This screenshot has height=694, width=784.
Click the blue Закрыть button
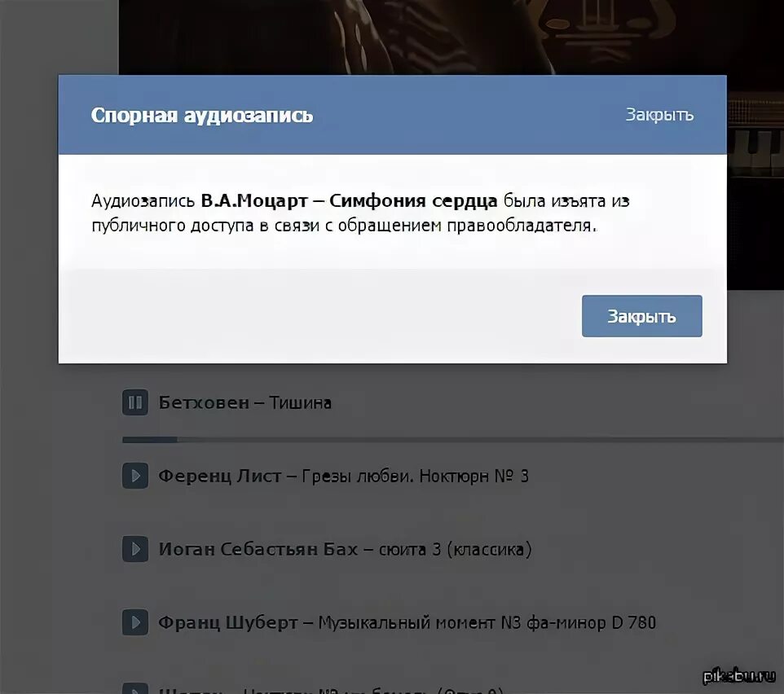(642, 316)
